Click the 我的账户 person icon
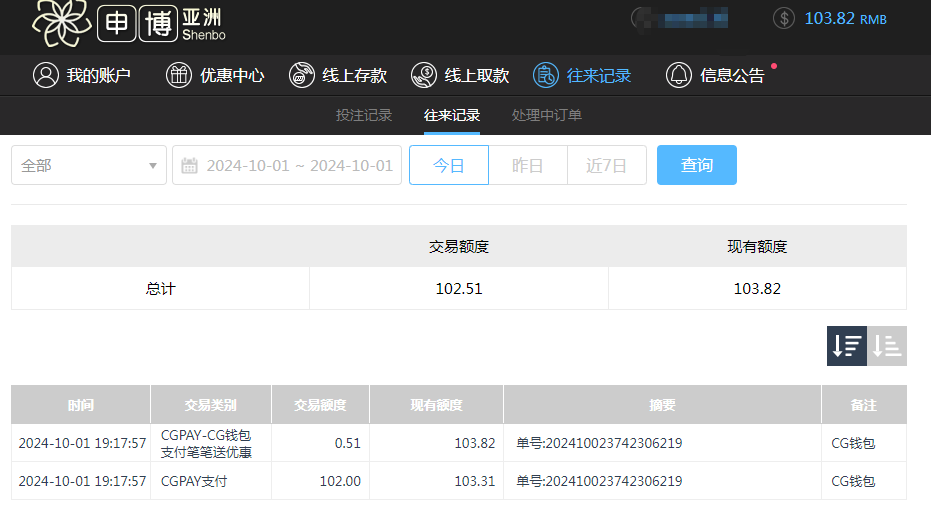This screenshot has width=931, height=518. click(45, 75)
